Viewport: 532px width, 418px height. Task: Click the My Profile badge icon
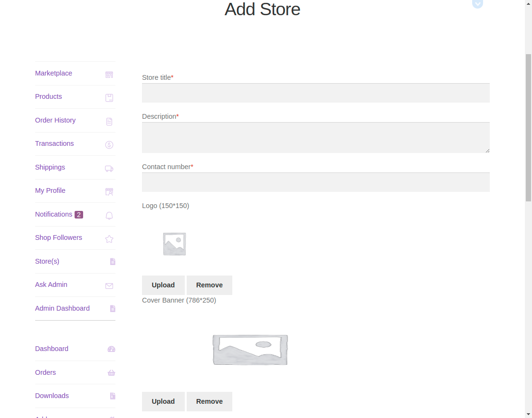click(109, 191)
